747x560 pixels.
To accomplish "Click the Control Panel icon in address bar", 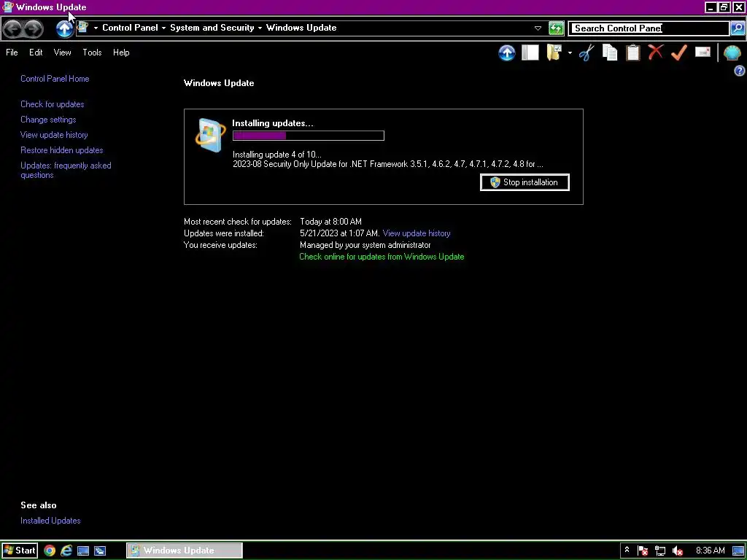I will click(82, 27).
